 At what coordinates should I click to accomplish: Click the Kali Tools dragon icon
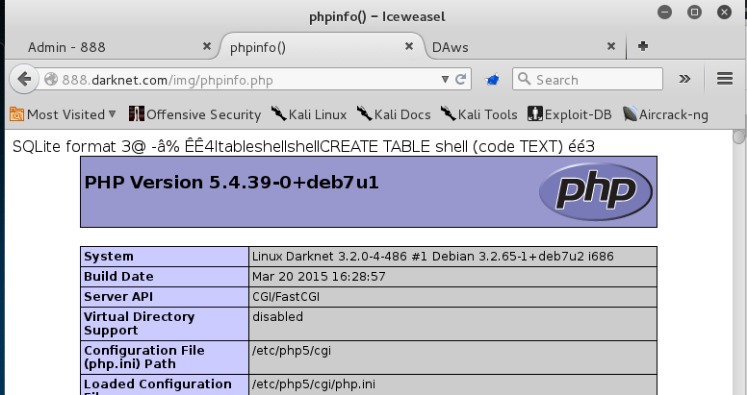(448, 113)
